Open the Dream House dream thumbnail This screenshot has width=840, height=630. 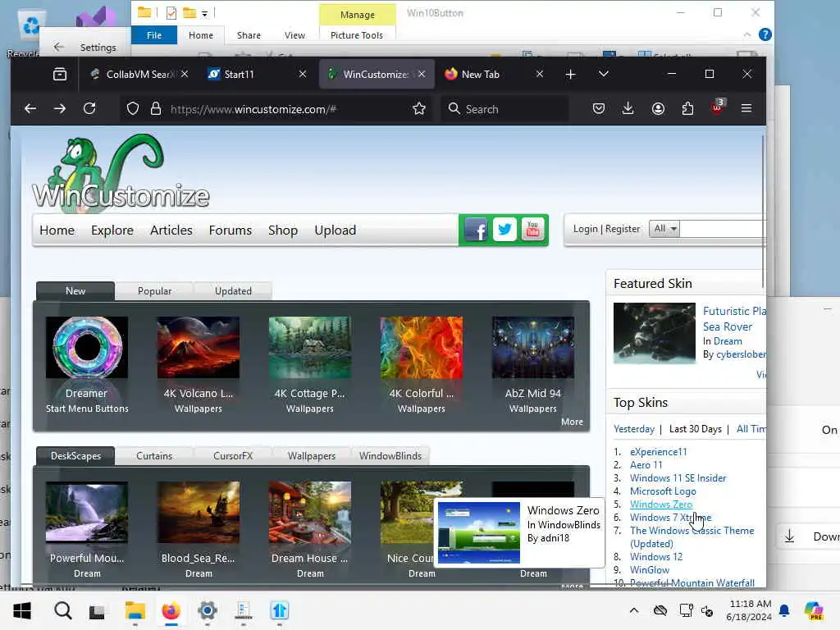(309, 513)
